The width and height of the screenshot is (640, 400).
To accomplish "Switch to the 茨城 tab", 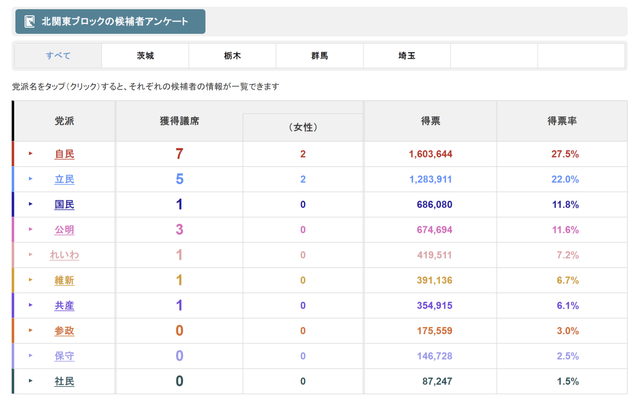I will coord(145,56).
